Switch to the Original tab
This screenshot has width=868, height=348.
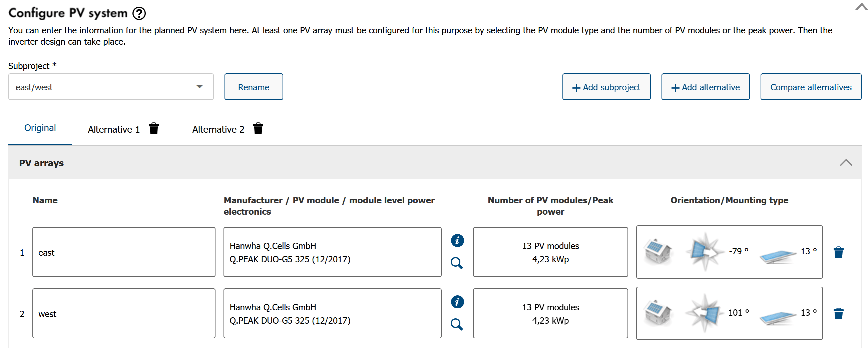pyautogui.click(x=40, y=128)
